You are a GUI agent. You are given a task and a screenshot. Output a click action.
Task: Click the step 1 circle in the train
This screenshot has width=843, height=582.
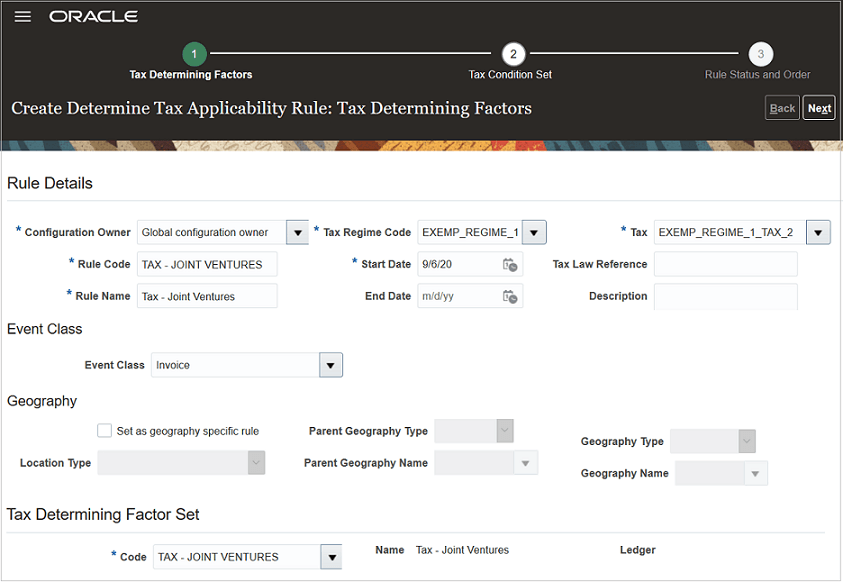click(x=193, y=53)
